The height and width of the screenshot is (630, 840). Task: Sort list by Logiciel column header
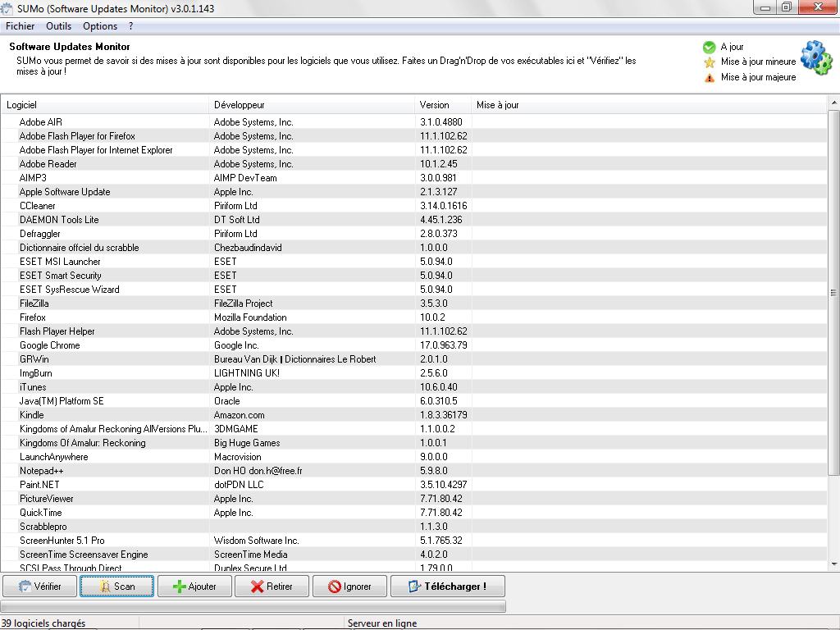tap(107, 105)
